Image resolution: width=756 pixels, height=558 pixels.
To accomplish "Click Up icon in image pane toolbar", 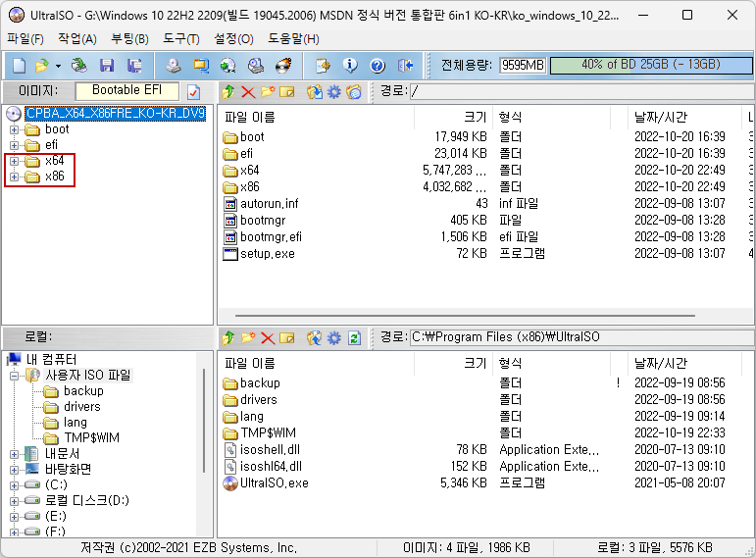I will (x=228, y=91).
